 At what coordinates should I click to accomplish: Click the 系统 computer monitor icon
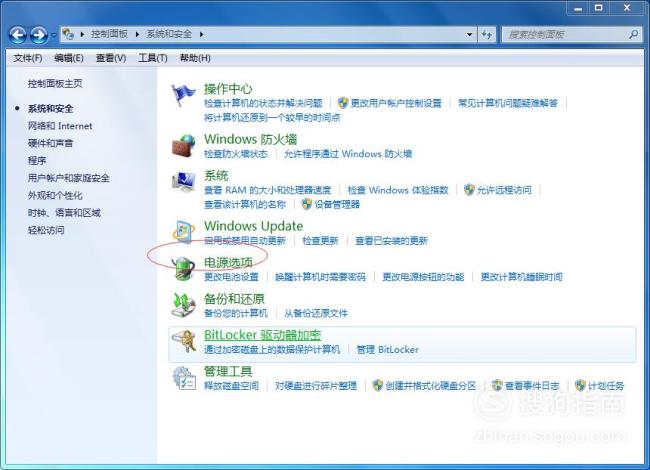(183, 182)
